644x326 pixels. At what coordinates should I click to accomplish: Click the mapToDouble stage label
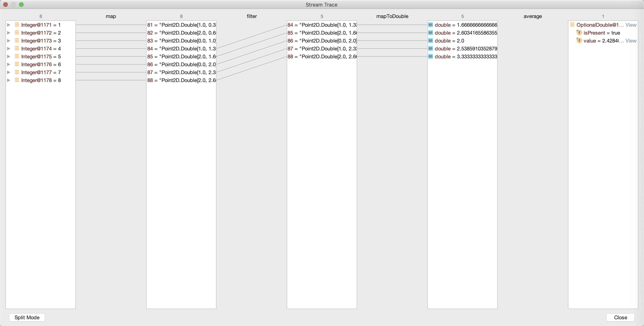[392, 16]
